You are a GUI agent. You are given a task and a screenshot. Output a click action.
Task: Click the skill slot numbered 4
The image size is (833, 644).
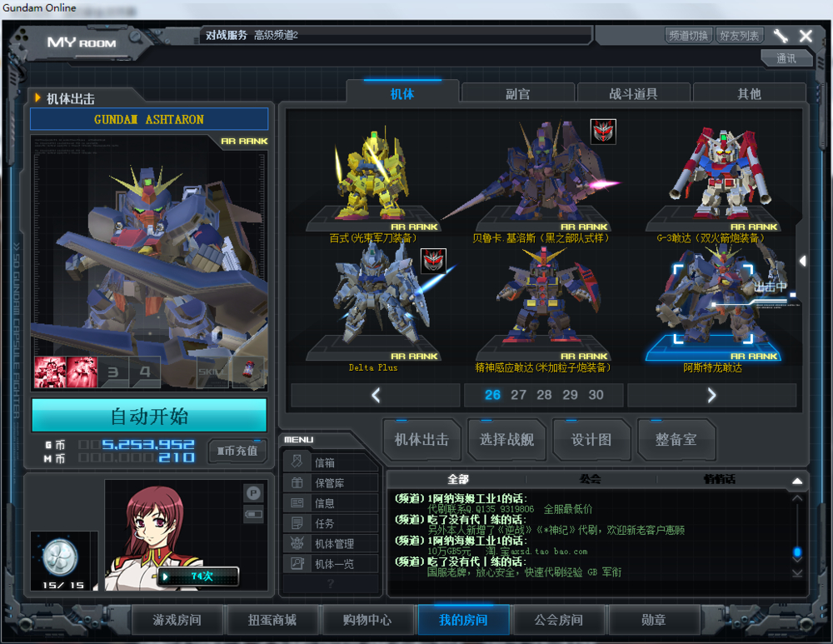click(x=144, y=372)
